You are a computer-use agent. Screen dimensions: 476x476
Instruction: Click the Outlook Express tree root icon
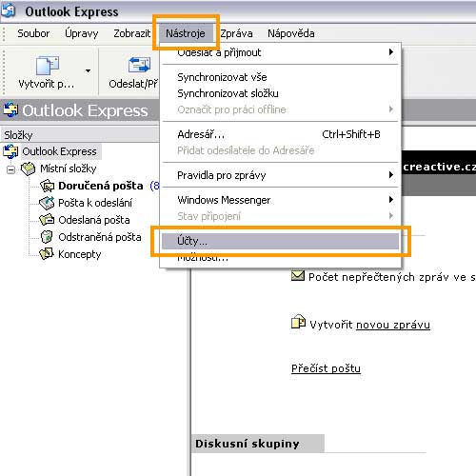point(10,151)
